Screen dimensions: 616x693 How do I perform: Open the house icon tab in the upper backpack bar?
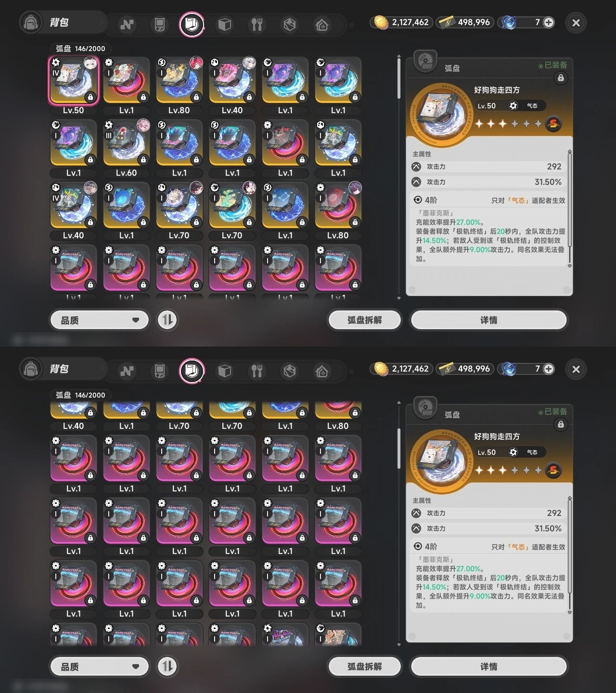[322, 25]
